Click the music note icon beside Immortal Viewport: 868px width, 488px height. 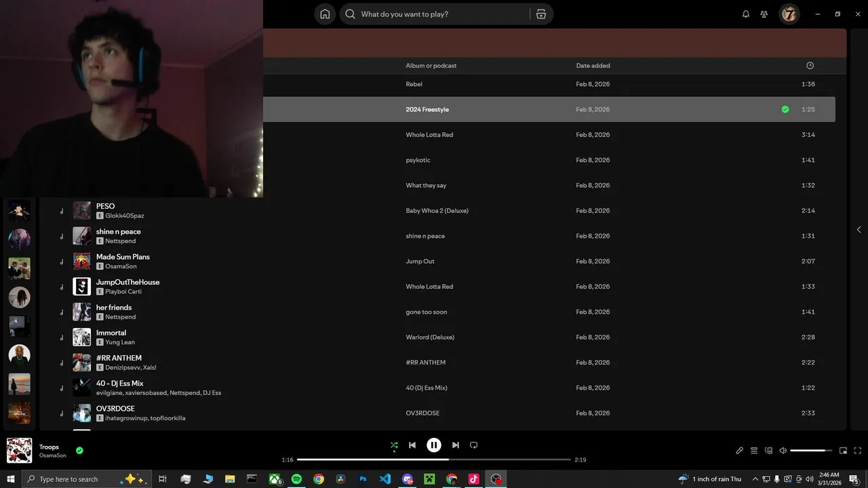pos(62,338)
